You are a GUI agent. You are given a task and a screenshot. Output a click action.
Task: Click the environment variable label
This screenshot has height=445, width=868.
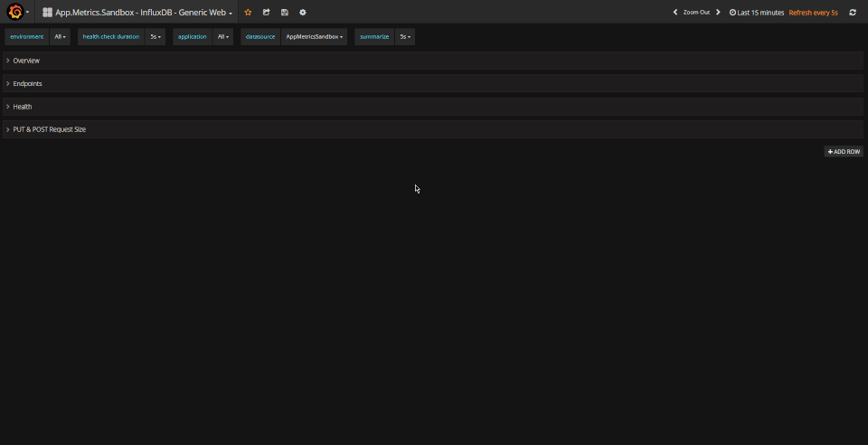point(26,36)
